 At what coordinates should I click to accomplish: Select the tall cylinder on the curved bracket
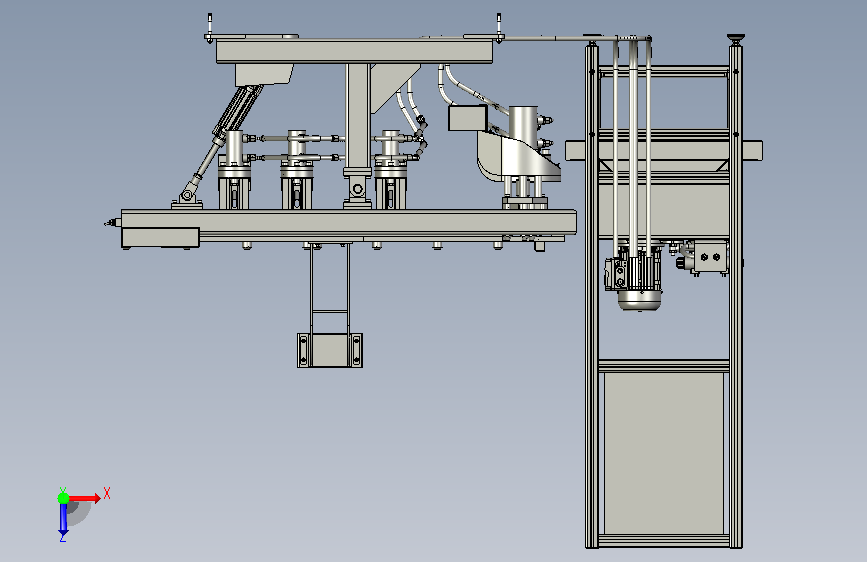tap(523, 124)
